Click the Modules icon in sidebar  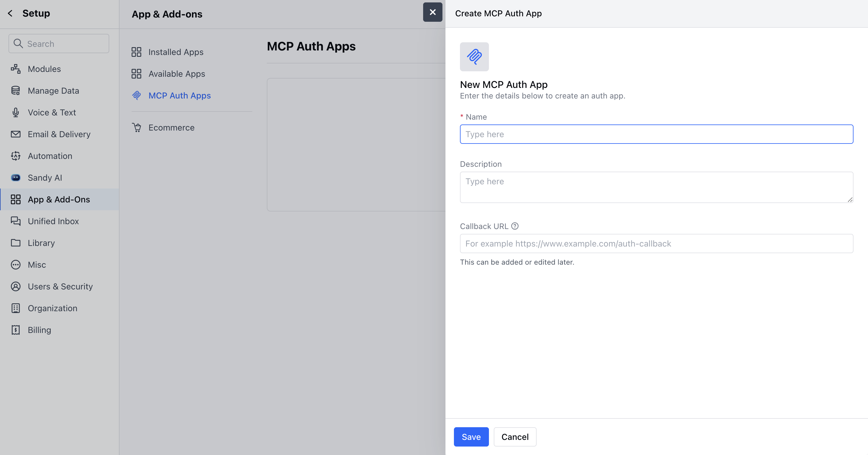point(15,69)
